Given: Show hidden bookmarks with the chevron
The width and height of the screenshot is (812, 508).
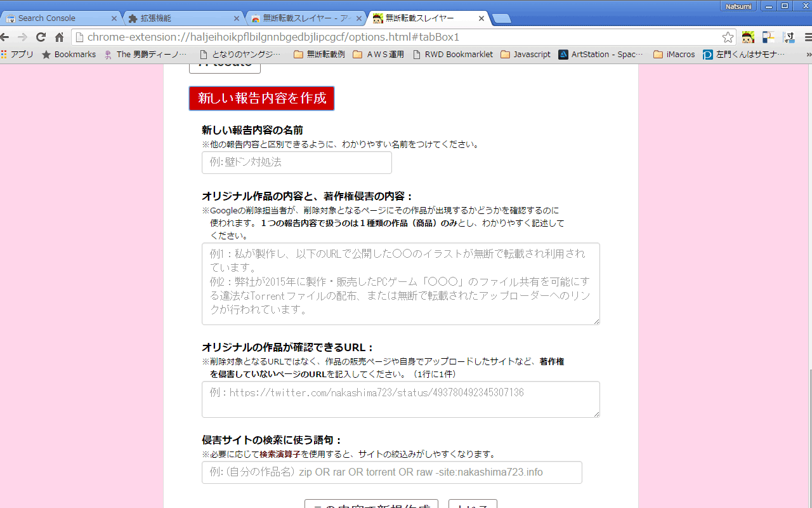Looking at the screenshot, I should tap(808, 55).
